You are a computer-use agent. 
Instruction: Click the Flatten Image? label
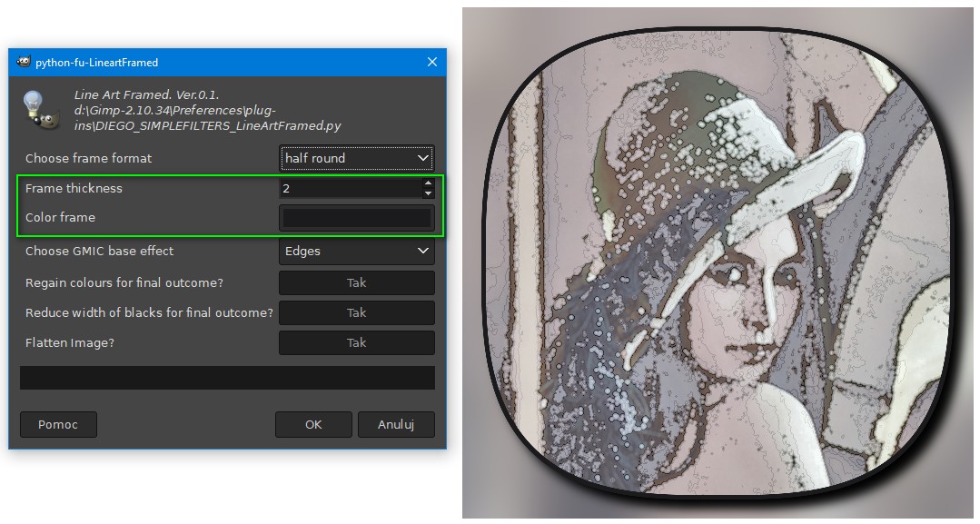(x=69, y=342)
